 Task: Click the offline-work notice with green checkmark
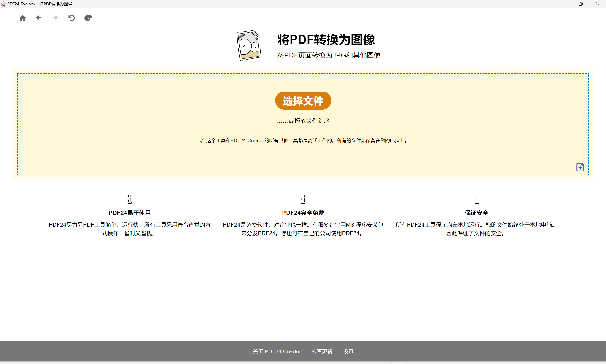point(303,140)
